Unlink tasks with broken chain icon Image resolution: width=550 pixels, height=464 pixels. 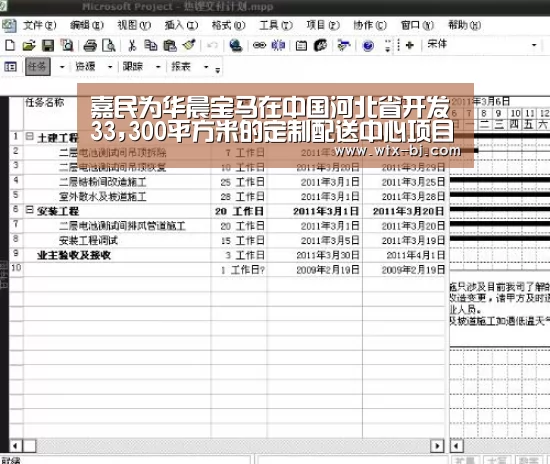click(278, 45)
